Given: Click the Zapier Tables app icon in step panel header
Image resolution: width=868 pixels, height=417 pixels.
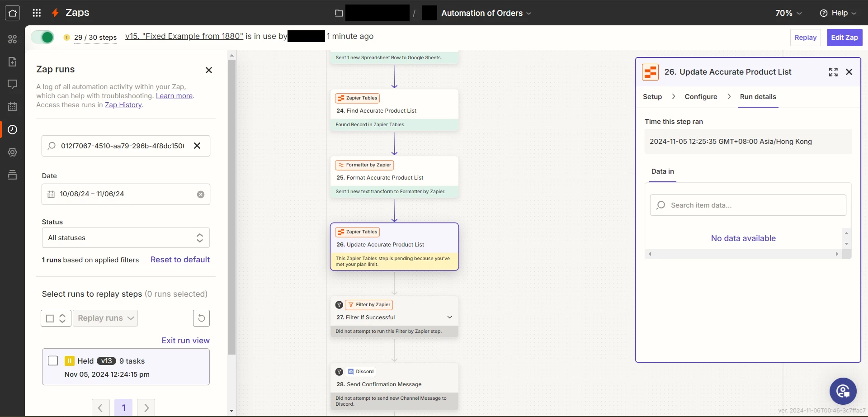Looking at the screenshot, I should pos(651,72).
